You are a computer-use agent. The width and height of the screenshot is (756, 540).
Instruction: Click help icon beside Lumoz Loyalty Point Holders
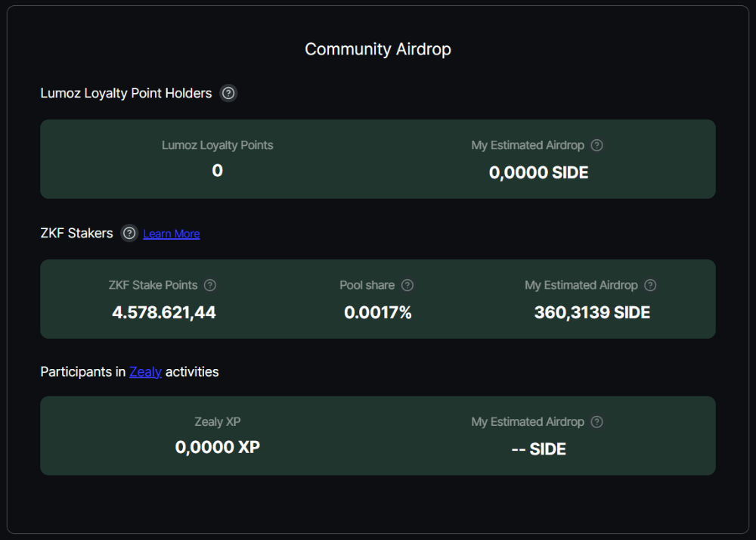[x=228, y=94]
